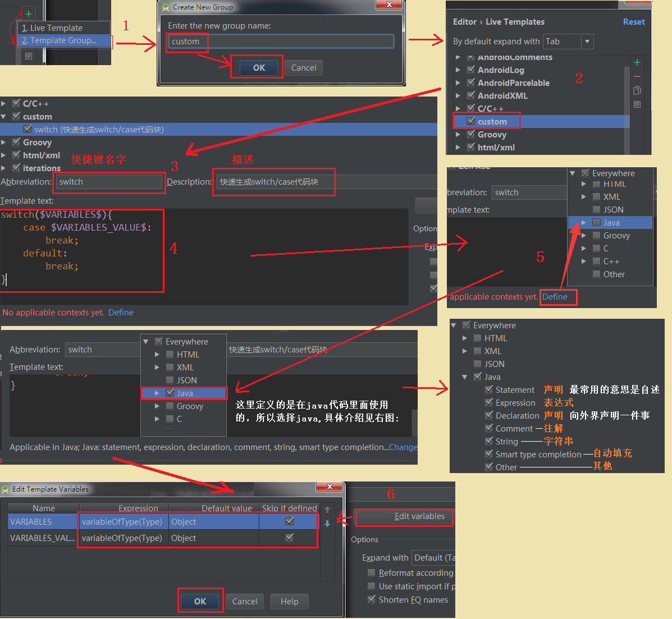Click inside the switch/case template text editor
This screenshot has width=672, height=619.
204,256
